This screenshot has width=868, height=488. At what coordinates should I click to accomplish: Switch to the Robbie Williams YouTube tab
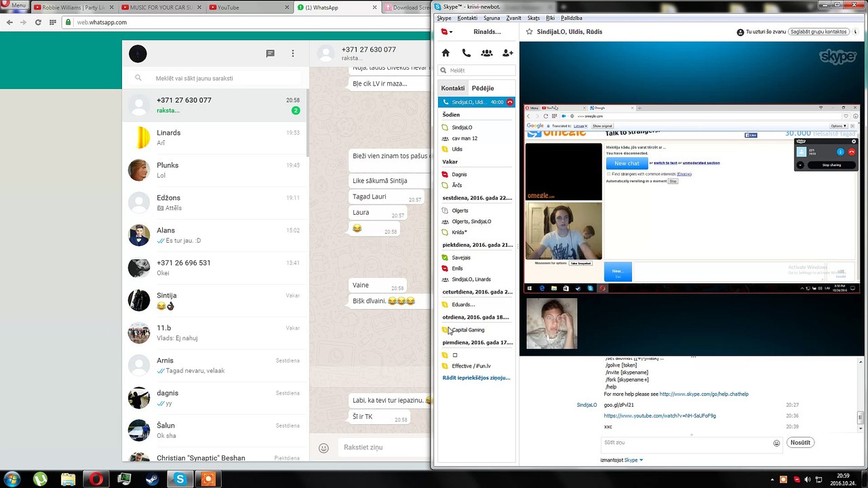point(73,7)
